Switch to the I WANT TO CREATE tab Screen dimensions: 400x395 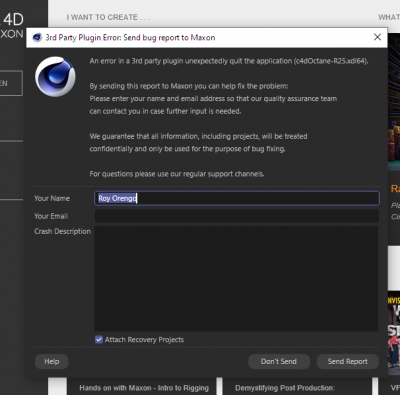pos(108,17)
